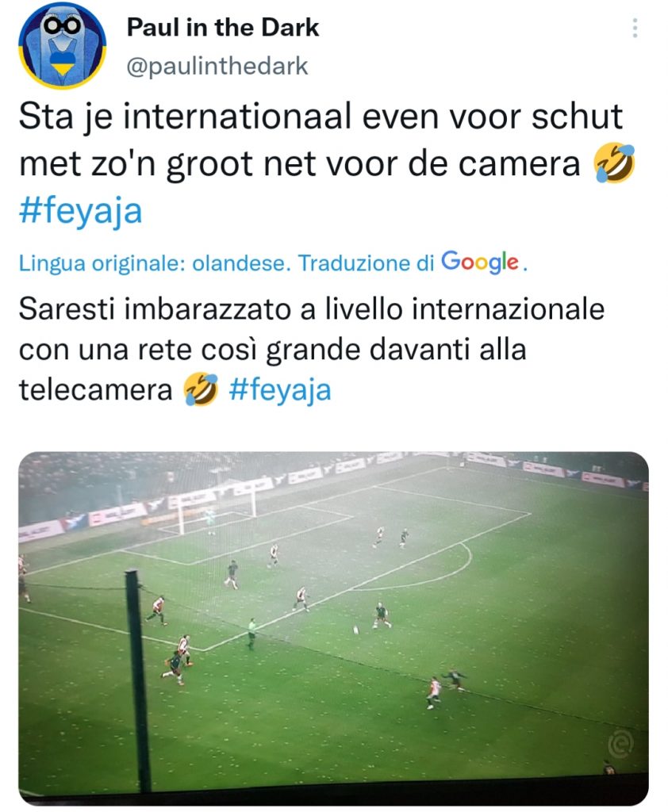Screen dimensions: 668x812
Task: Select the Italian translated tweet text
Action: (x=309, y=345)
